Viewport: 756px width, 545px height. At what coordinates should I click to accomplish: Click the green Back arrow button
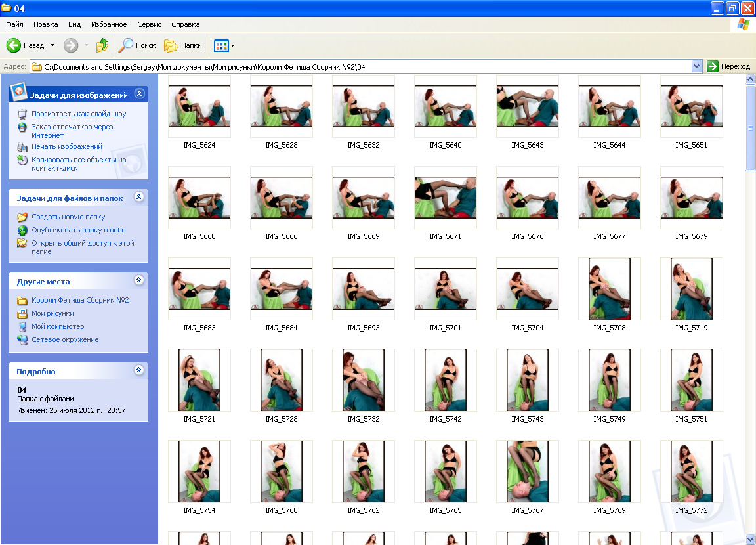click(14, 45)
